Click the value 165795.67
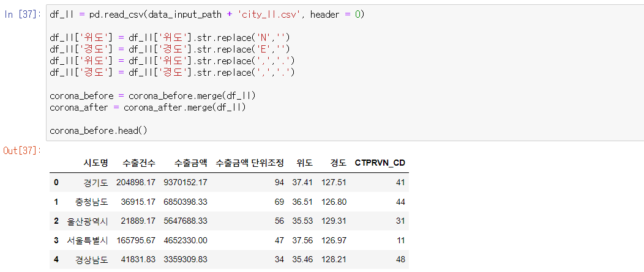 click(136, 240)
